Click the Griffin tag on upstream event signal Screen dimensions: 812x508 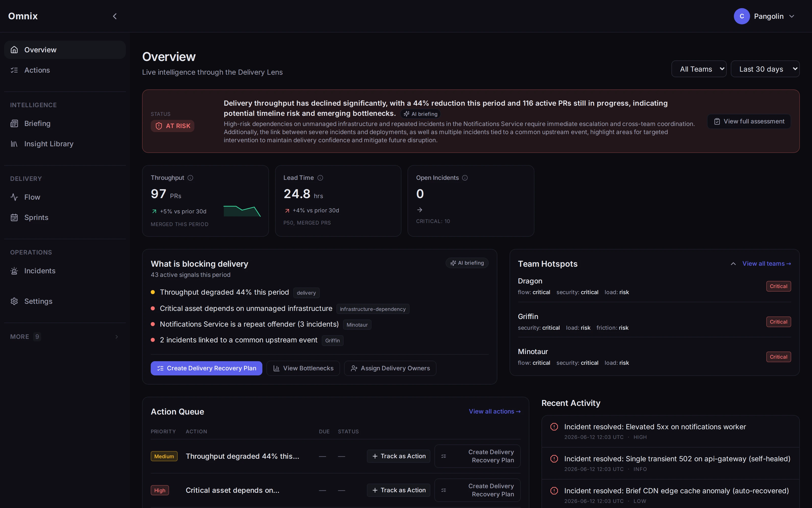click(x=332, y=341)
